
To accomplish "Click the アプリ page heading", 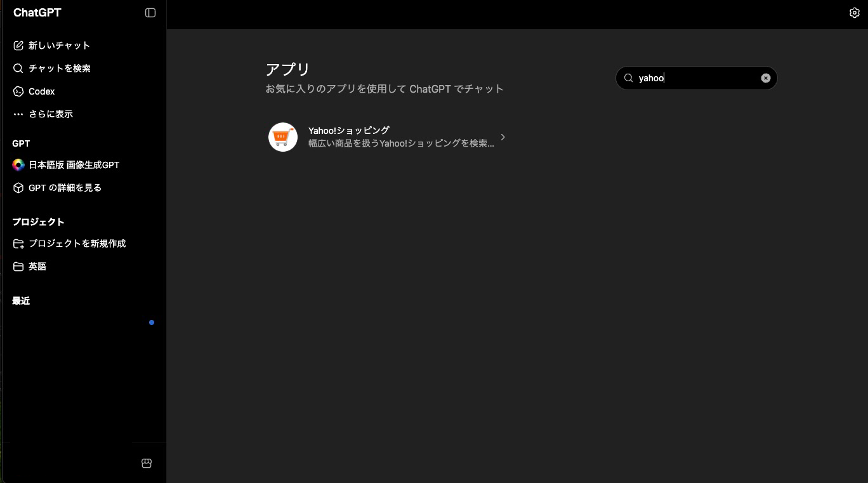I will click(x=287, y=69).
